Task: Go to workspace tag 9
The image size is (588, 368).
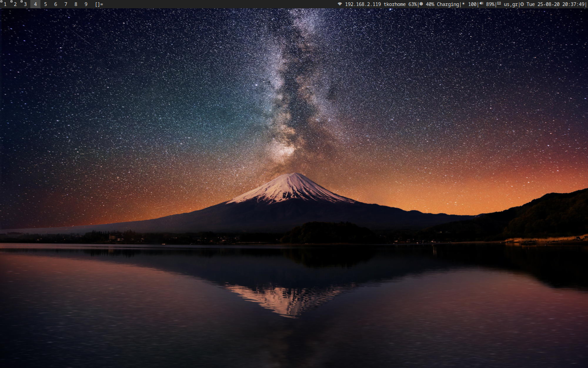Action: pyautogui.click(x=86, y=4)
